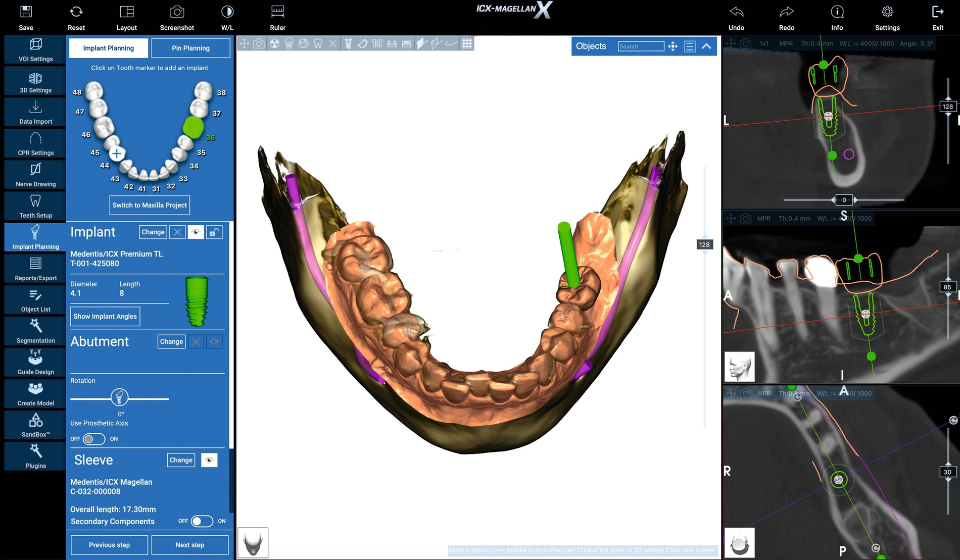Undo the last action
Screen dimensions: 960x560
click(x=736, y=18)
